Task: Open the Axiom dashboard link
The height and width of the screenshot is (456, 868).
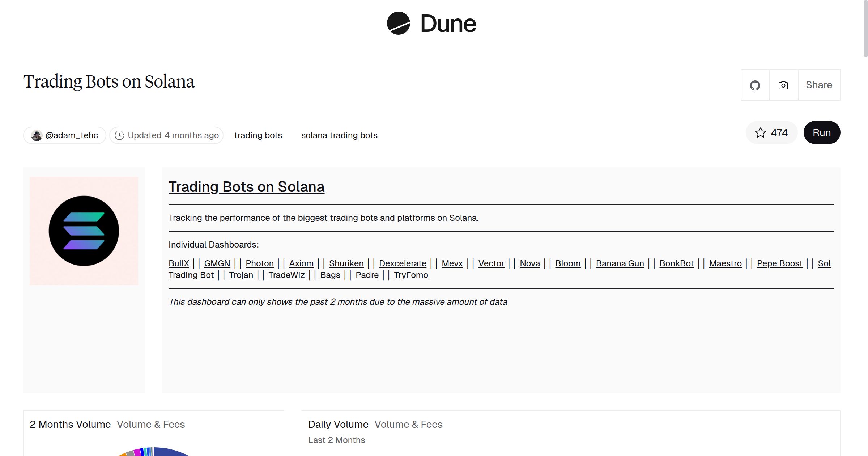Action: [x=301, y=263]
